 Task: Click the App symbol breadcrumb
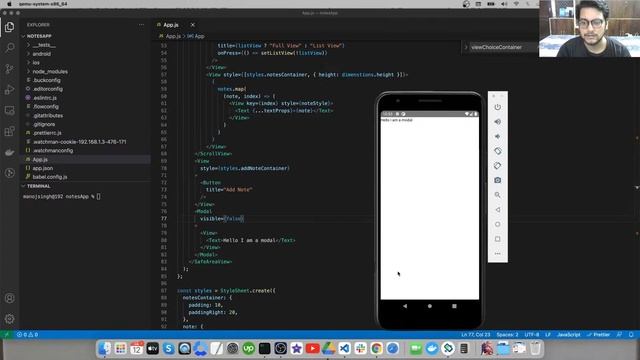click(x=199, y=36)
